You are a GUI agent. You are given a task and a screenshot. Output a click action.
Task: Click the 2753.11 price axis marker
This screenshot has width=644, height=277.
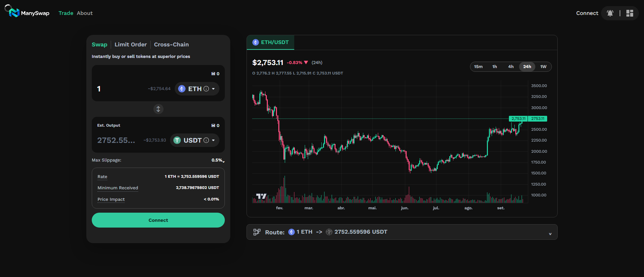pos(538,119)
